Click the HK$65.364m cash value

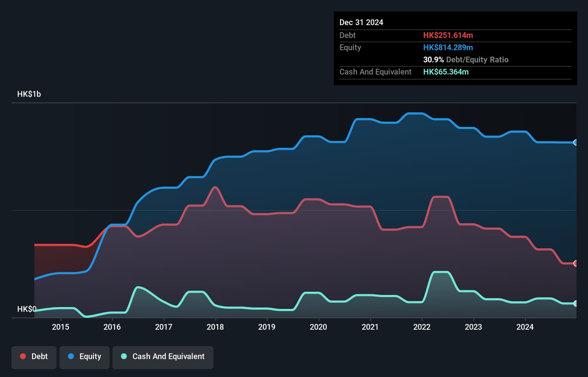click(x=446, y=72)
